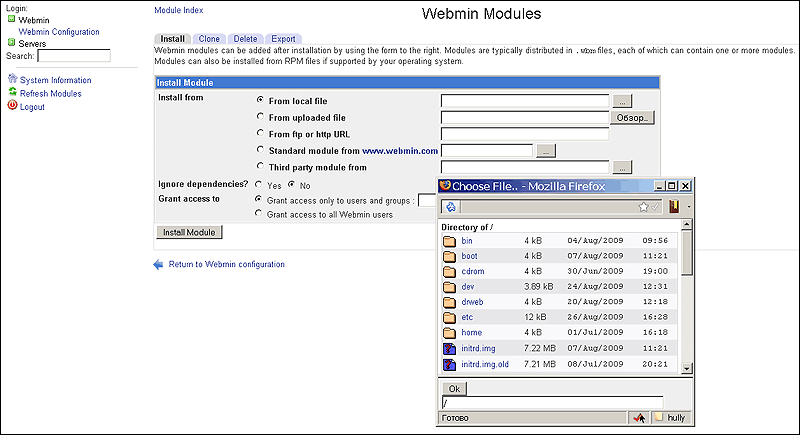Screen dimensions: 806x443
Task: Open the bookmarks book icon in popup
Action: pyautogui.click(x=674, y=207)
